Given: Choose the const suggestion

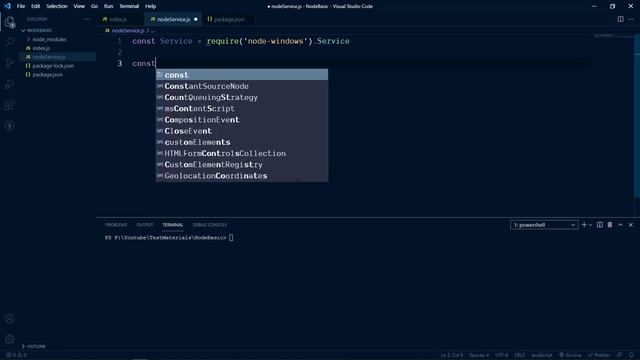Looking at the screenshot, I should [x=242, y=75].
